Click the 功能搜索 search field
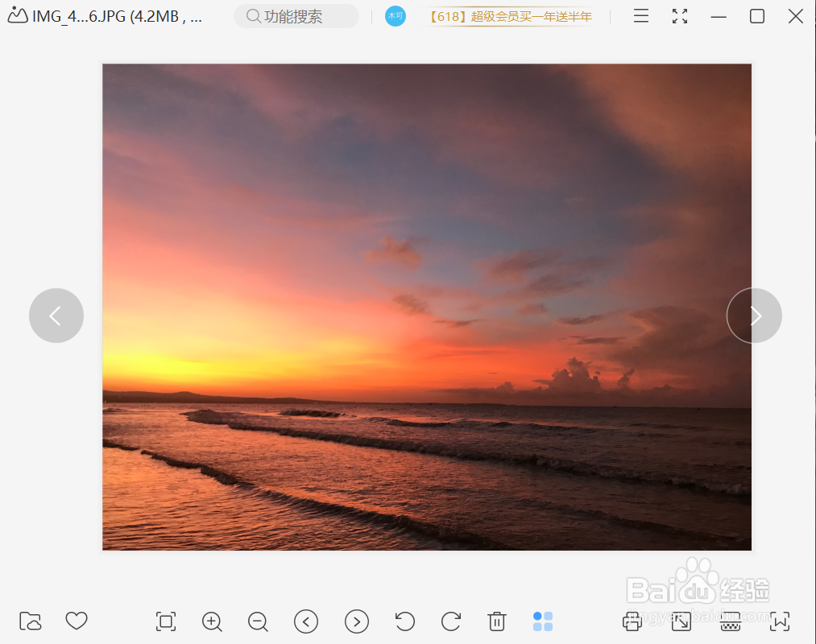The height and width of the screenshot is (644, 816). [296, 16]
